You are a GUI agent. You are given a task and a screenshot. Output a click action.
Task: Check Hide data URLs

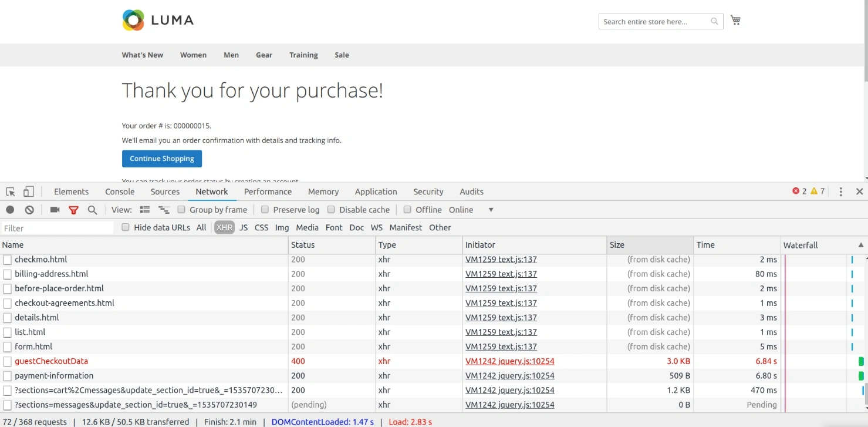(x=126, y=227)
